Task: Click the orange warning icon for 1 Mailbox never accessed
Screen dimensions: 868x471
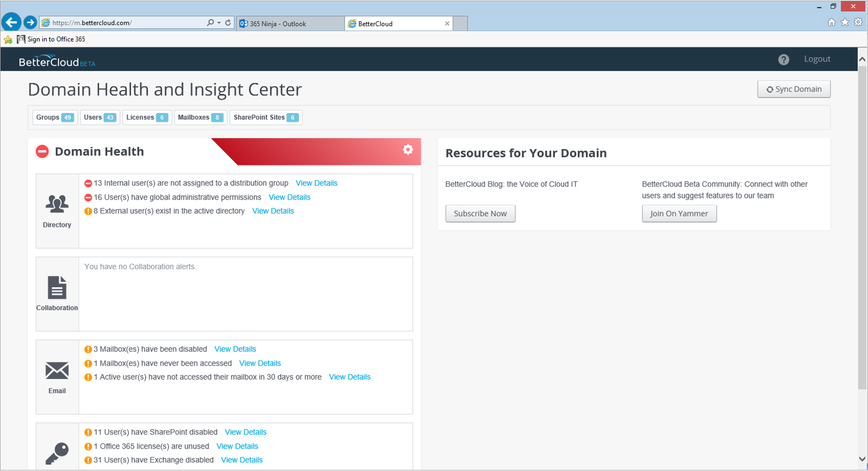Action: 88,363
